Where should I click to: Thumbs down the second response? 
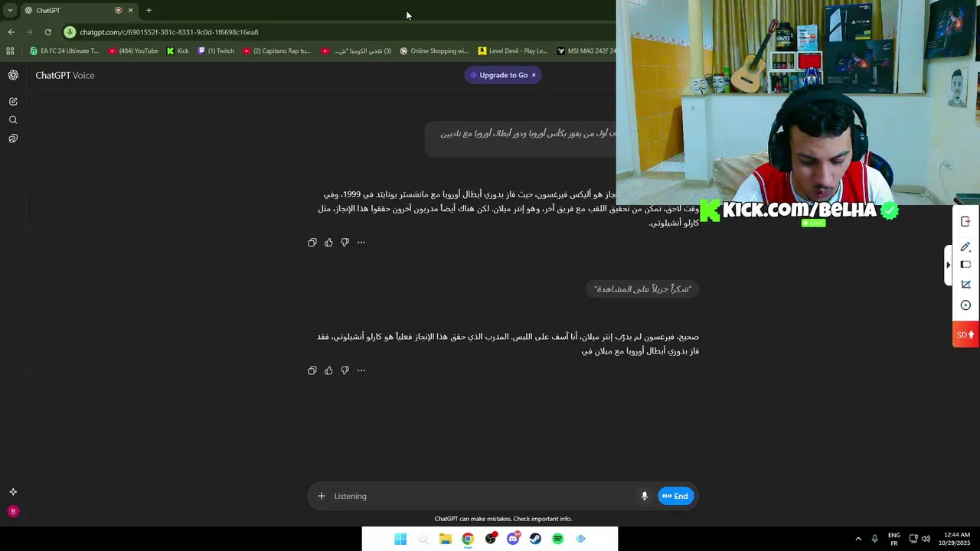coord(345,370)
